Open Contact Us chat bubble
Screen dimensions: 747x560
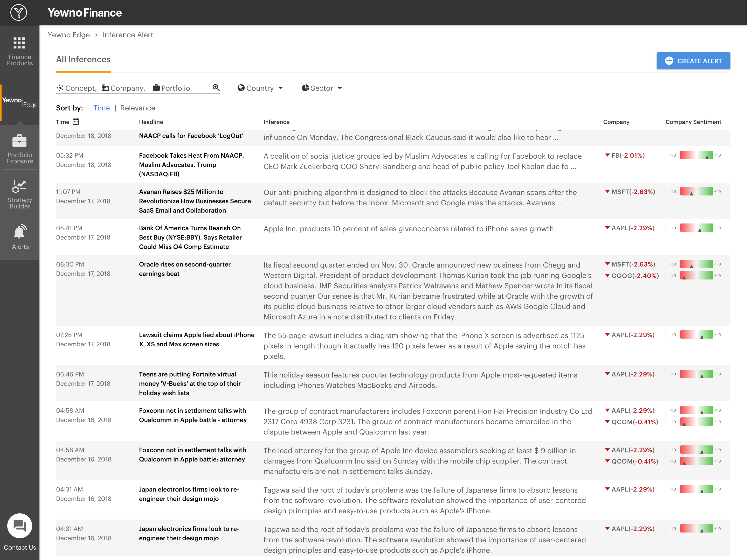[20, 526]
